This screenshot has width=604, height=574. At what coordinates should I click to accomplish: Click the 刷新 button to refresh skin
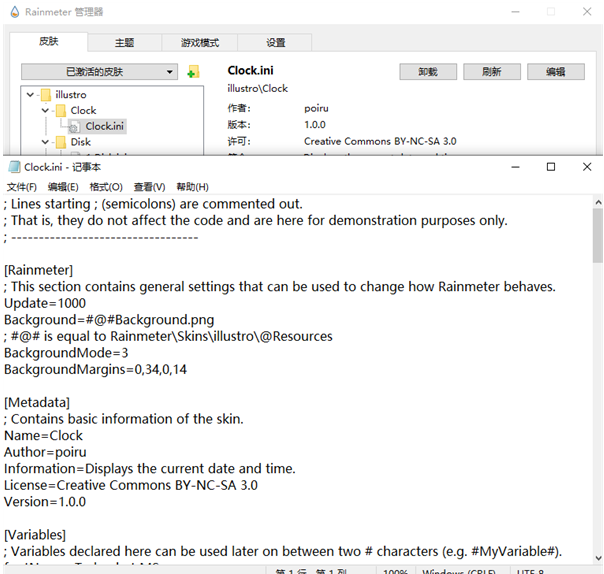(x=492, y=72)
